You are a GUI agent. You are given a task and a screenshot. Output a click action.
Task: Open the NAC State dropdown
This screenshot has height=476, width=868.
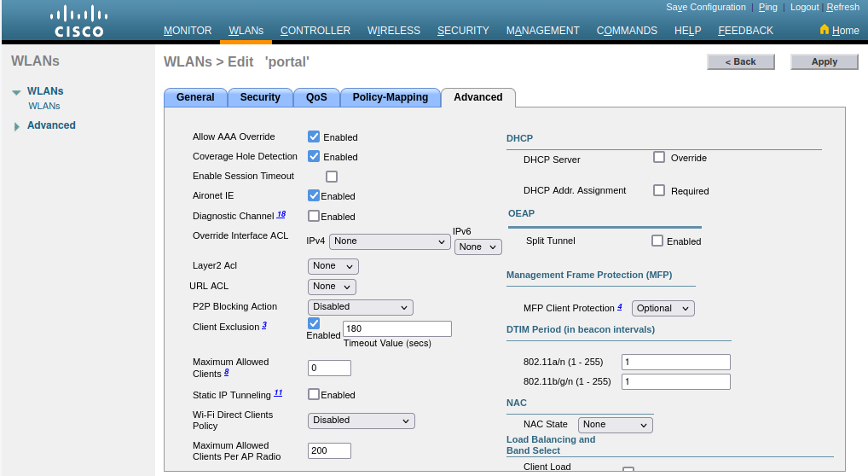(615, 424)
